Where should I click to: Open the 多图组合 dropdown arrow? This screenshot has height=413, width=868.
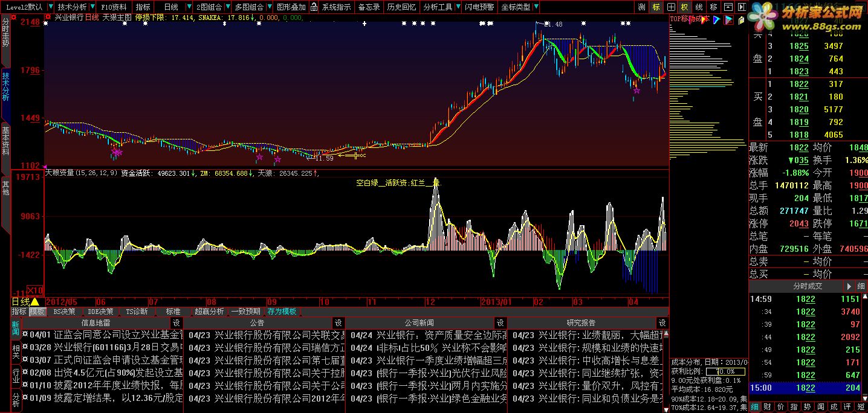268,7
